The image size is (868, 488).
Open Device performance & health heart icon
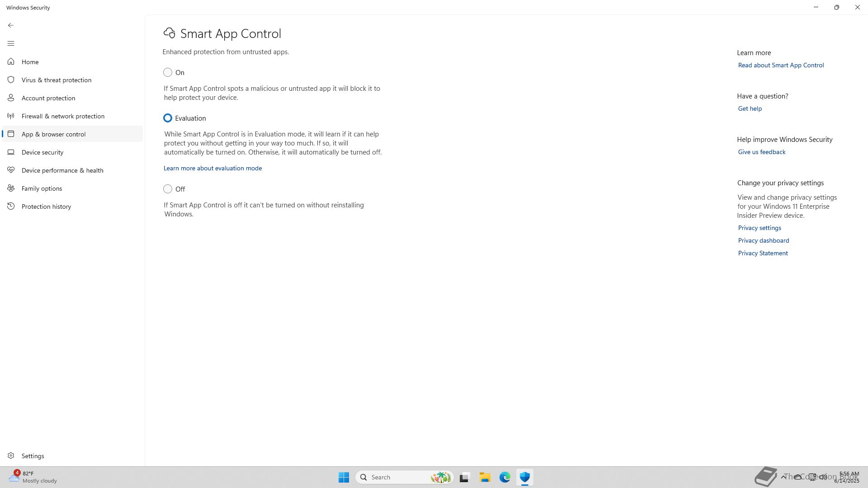tap(11, 170)
